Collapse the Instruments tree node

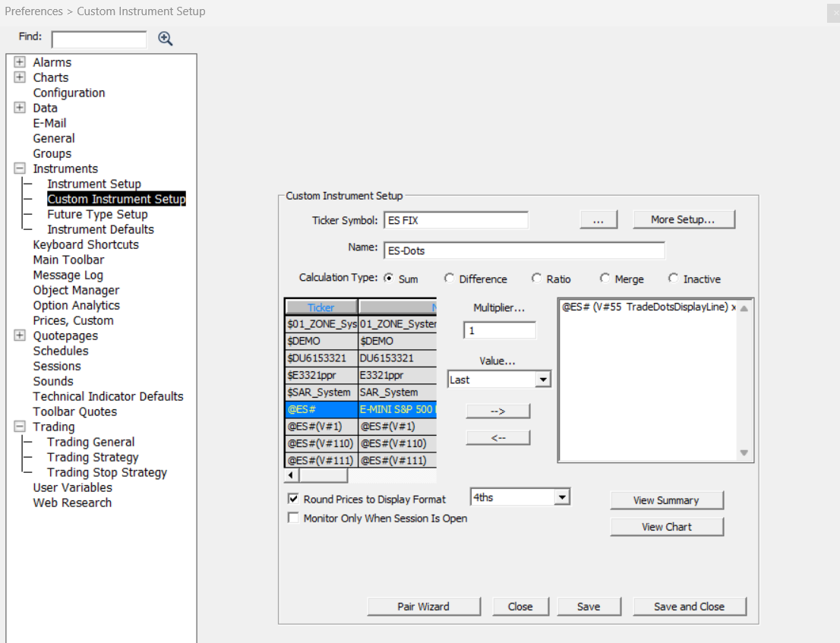(20, 169)
